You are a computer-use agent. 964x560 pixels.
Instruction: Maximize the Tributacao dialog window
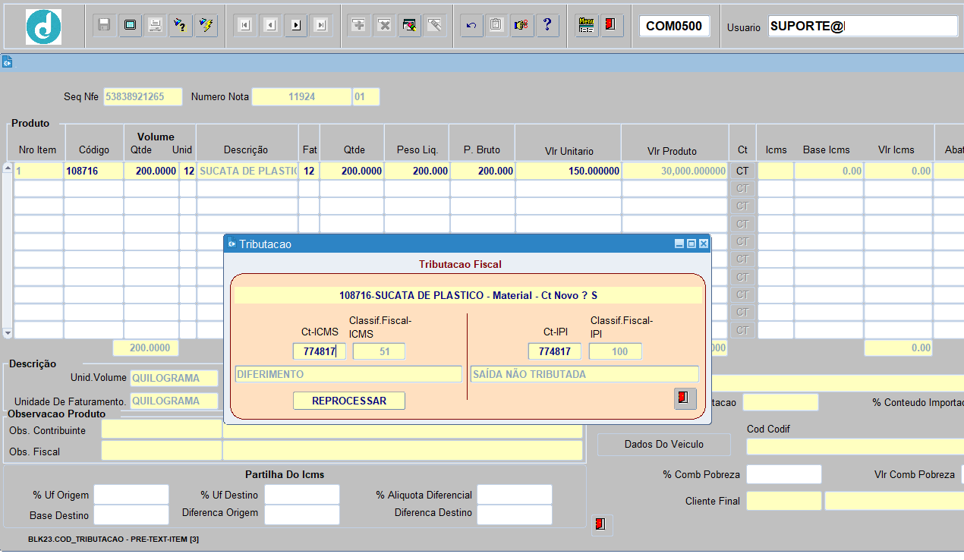pos(691,244)
